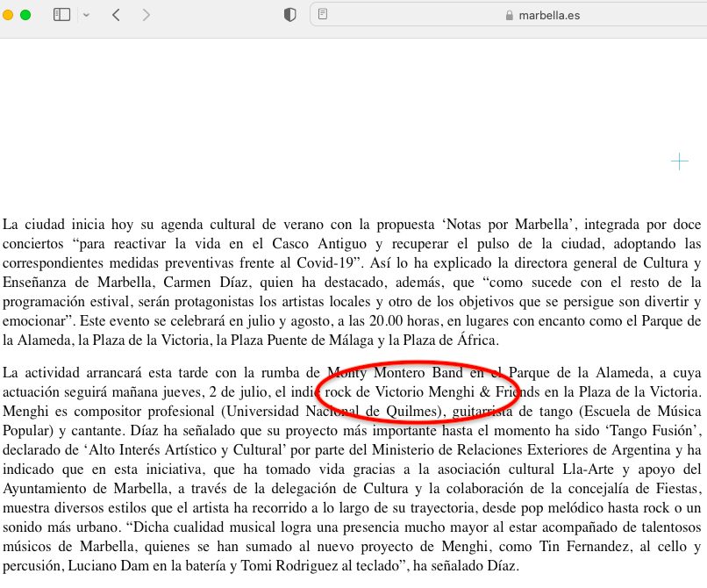Go back with the left arrow
The width and height of the screenshot is (707, 588).
pos(116,15)
